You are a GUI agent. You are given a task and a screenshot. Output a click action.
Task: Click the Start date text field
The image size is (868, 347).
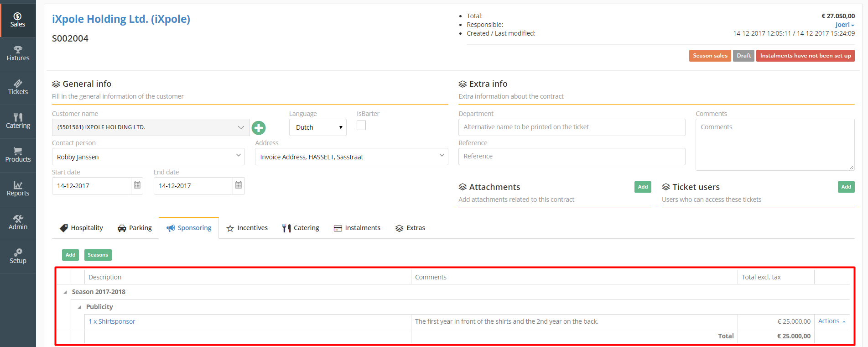point(92,186)
